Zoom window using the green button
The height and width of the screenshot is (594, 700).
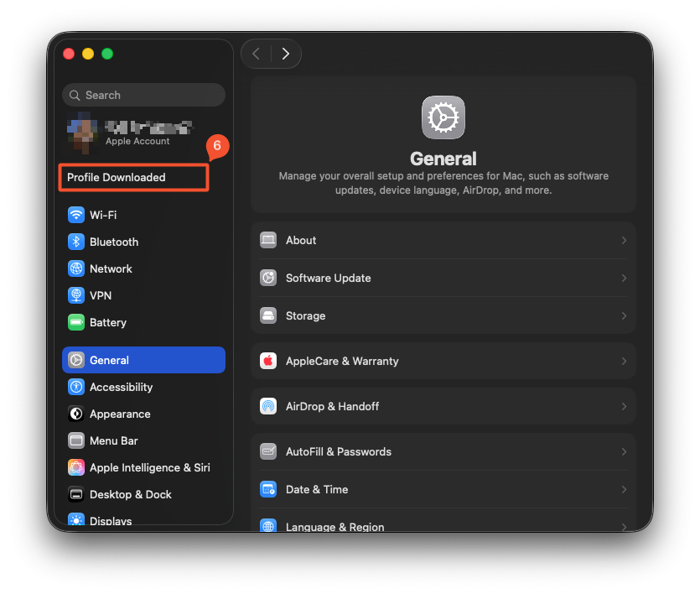(x=107, y=54)
